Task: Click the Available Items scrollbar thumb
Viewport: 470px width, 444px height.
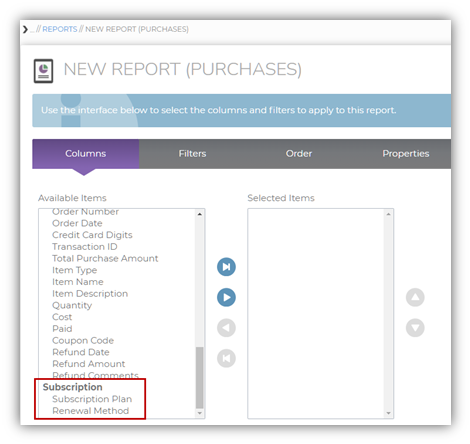Action: [199, 377]
